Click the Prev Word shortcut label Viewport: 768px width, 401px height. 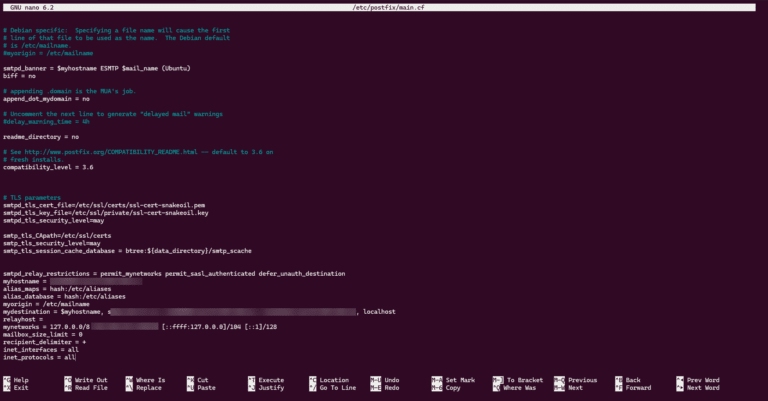703,380
